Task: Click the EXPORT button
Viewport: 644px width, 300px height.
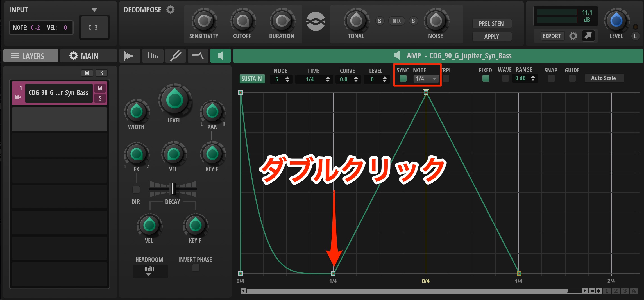Action: coord(552,36)
